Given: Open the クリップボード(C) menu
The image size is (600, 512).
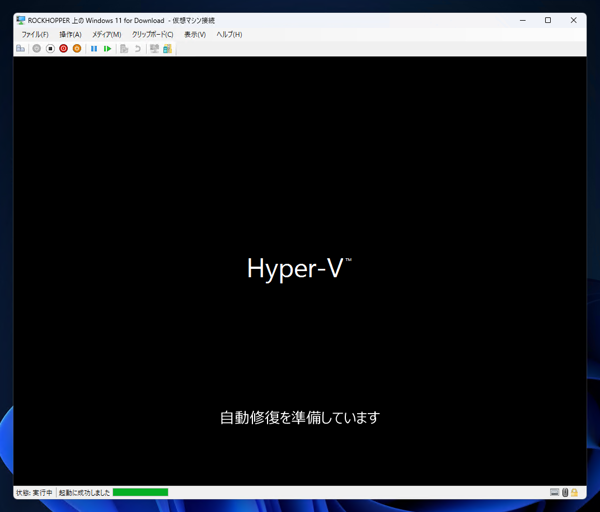Looking at the screenshot, I should point(153,34).
